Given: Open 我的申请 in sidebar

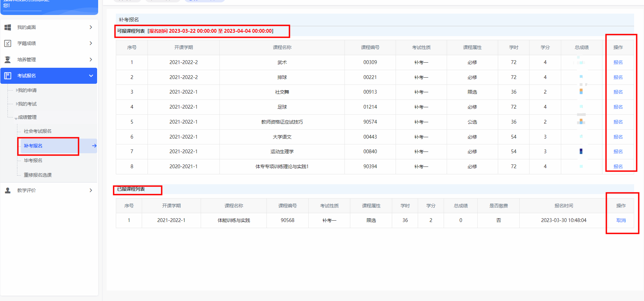Looking at the screenshot, I should tap(27, 90).
